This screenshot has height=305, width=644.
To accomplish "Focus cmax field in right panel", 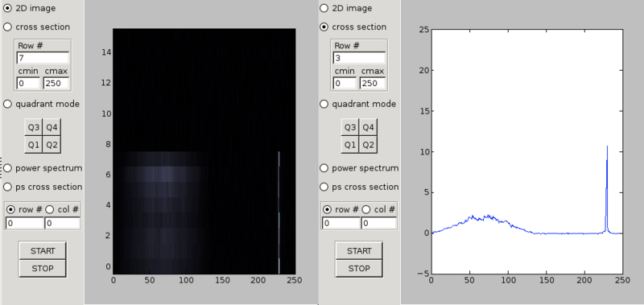I will pyautogui.click(x=373, y=84).
